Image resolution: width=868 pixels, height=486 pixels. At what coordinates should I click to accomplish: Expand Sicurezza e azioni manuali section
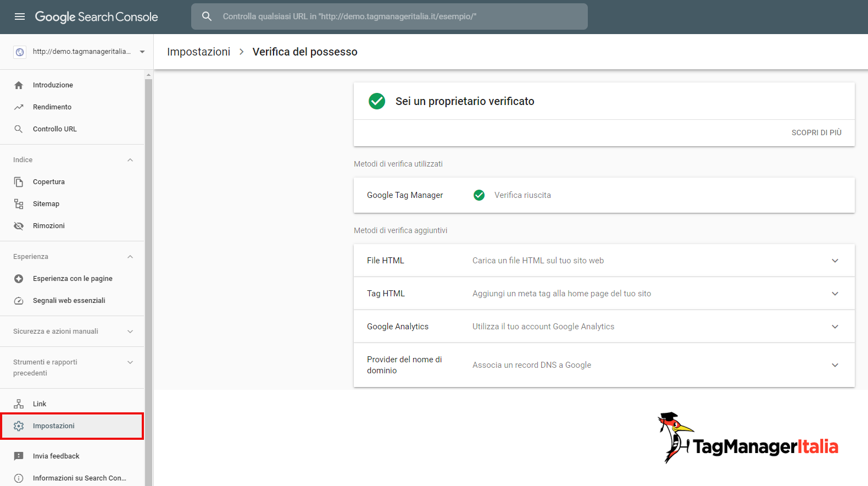click(130, 332)
